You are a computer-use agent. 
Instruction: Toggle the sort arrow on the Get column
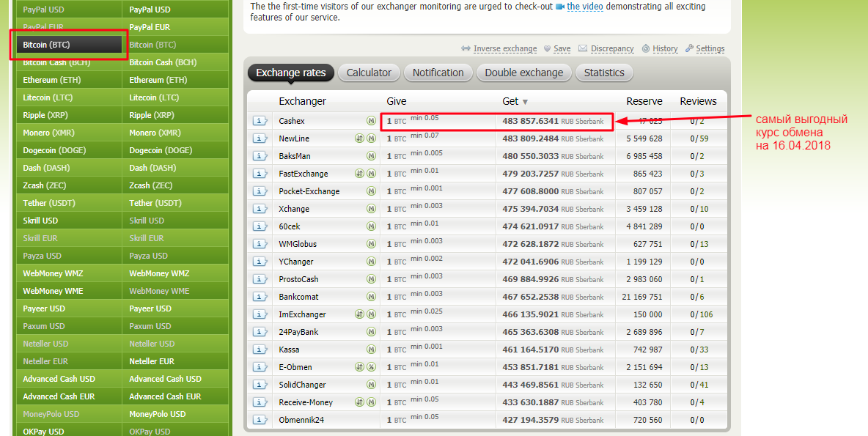point(525,102)
